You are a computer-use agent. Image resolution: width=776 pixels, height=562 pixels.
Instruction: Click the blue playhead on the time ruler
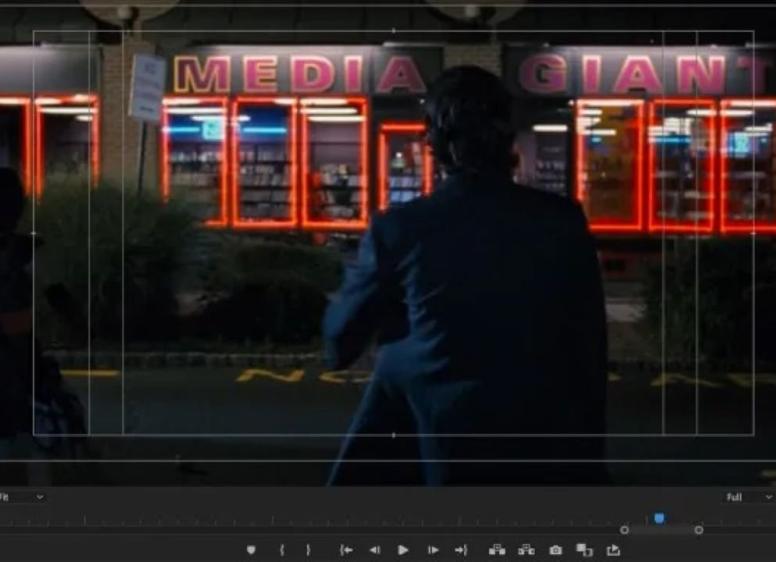click(x=659, y=518)
